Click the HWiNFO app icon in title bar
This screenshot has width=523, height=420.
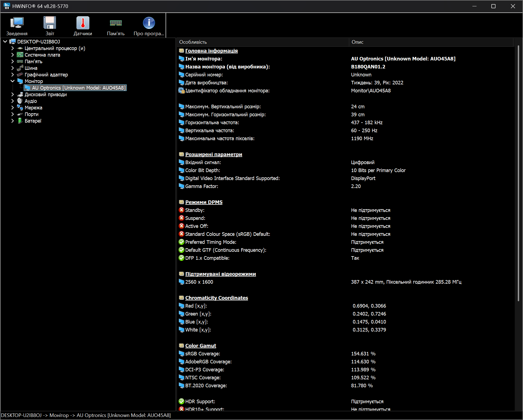click(x=7, y=6)
